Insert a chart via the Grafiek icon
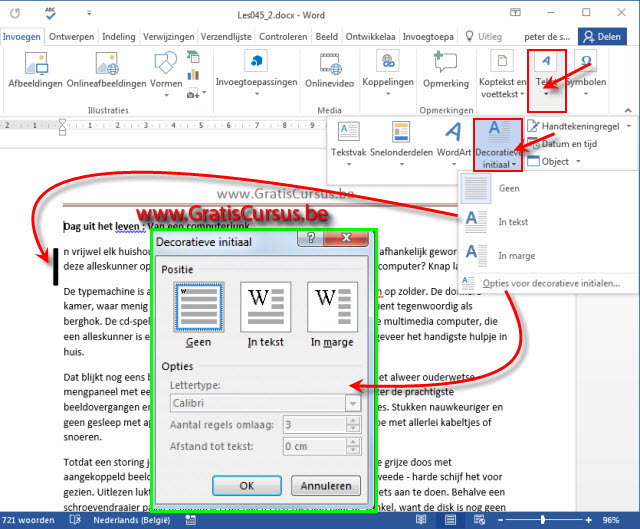 (x=193, y=75)
